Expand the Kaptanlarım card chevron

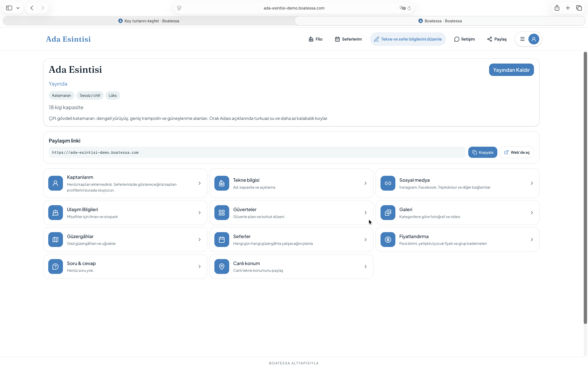tap(199, 183)
